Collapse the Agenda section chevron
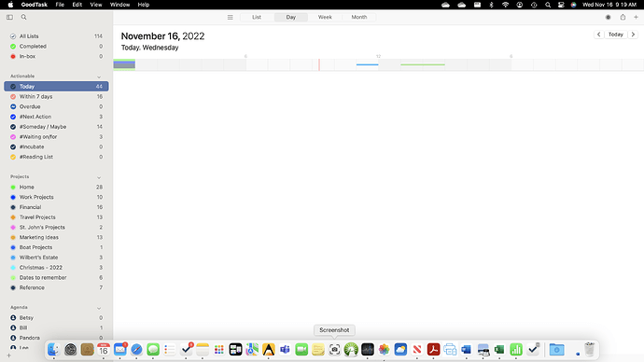This screenshot has height=362, width=644. [x=99, y=308]
